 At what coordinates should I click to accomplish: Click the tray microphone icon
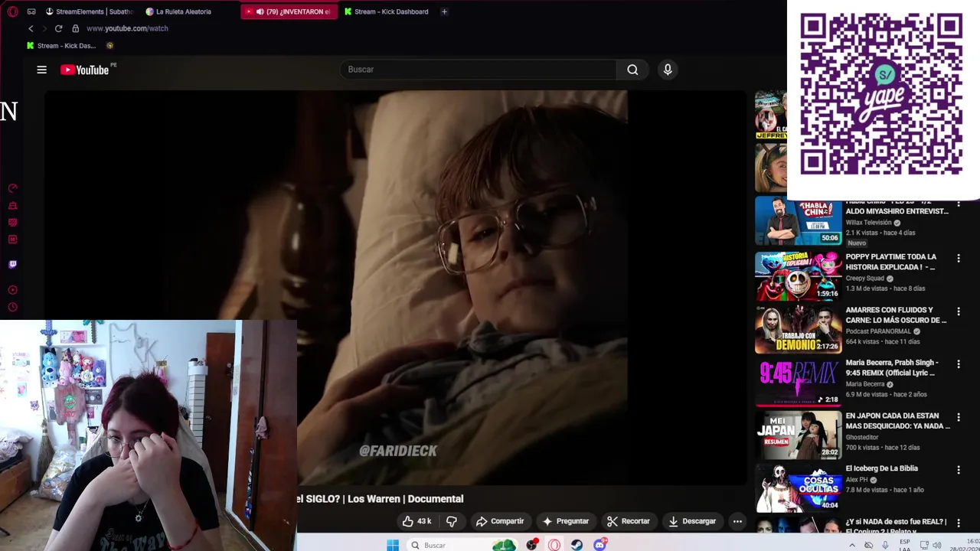pos(886,545)
